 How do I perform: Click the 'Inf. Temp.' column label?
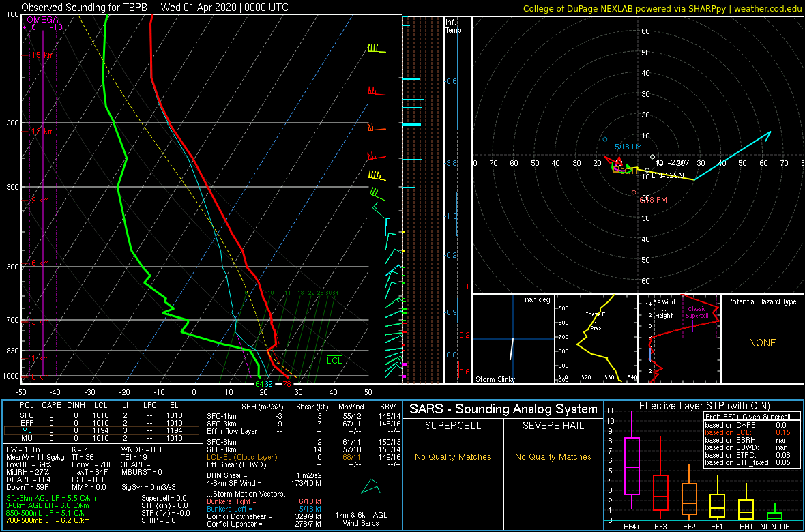pos(454,26)
